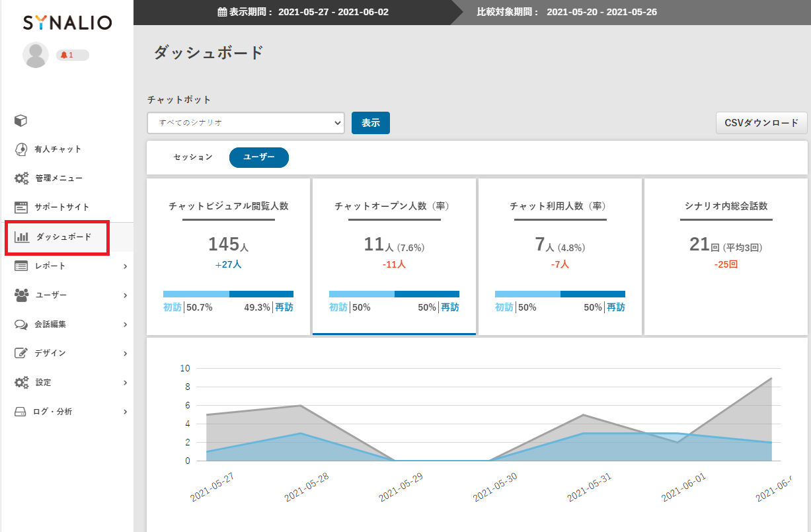The width and height of the screenshot is (811, 532).
Task: Select the チャットビジュアル閲覧人数 card
Action: tap(229, 256)
